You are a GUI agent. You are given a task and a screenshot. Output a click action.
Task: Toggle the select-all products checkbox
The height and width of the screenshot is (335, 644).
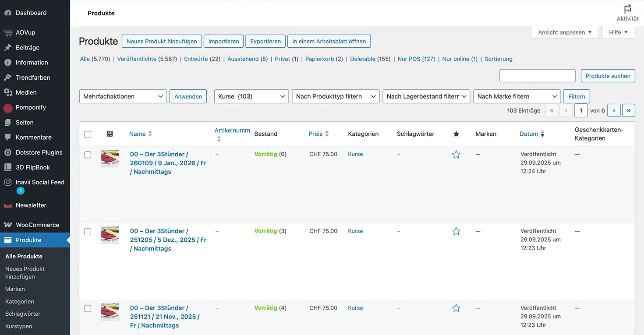pyautogui.click(x=88, y=134)
